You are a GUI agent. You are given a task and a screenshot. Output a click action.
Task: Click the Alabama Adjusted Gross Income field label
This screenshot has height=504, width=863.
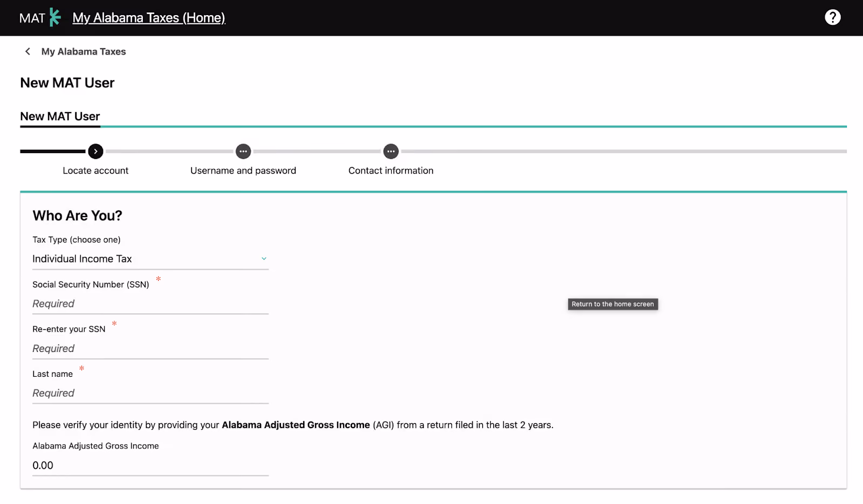(x=95, y=446)
